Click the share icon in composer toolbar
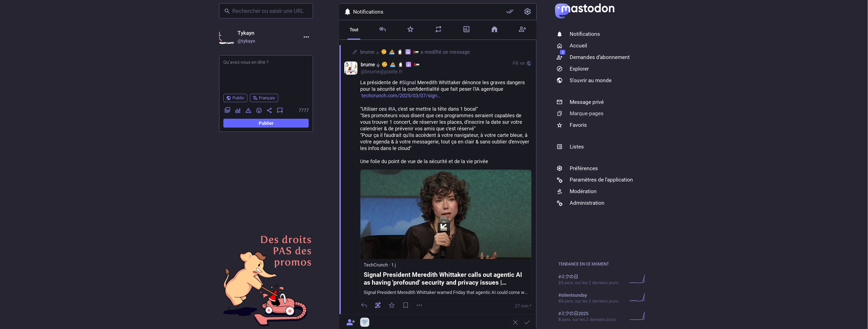868x329 pixels. [x=269, y=110]
